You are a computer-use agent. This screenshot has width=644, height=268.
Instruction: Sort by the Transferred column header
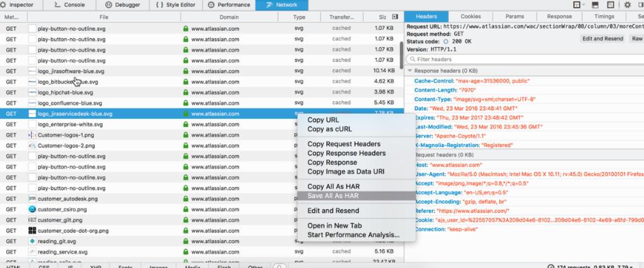342,17
